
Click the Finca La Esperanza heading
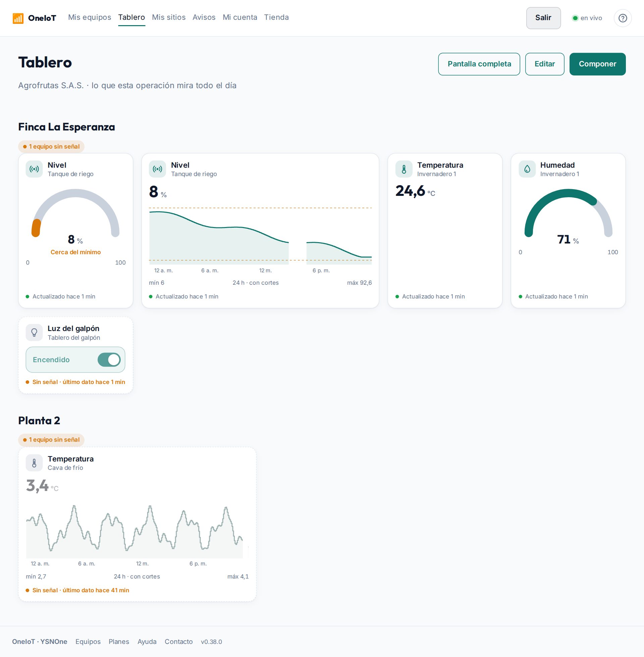[x=67, y=127]
